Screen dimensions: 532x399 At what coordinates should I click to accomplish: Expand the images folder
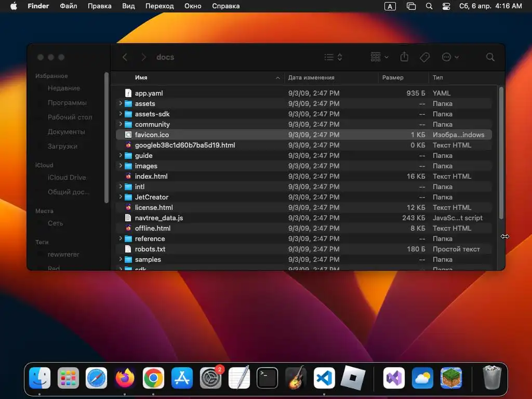(121, 166)
